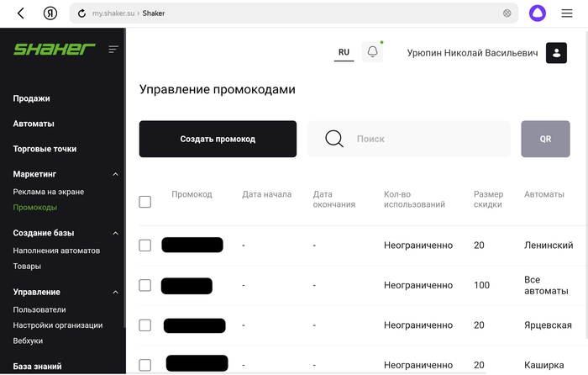Image resolution: width=588 pixels, height=375 pixels.
Task: Open Настройки организации menu item
Action: pyautogui.click(x=58, y=325)
